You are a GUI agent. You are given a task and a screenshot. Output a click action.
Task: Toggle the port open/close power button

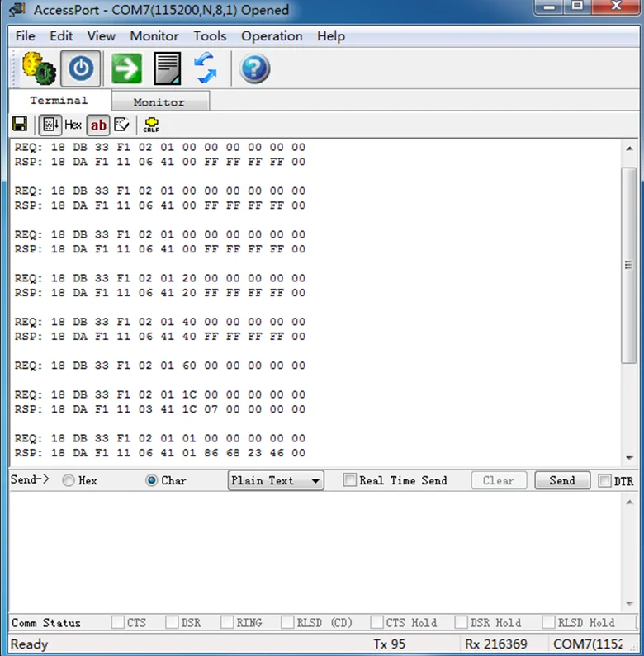(x=81, y=68)
